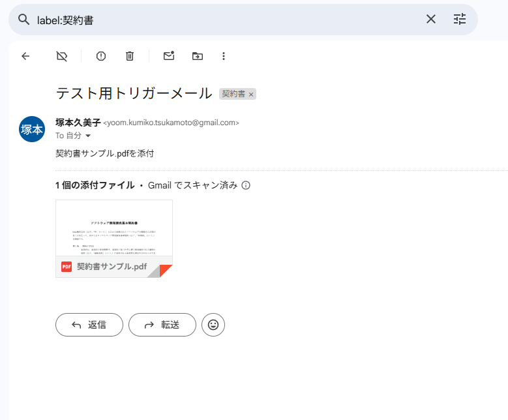
Task: Click the remove label icon in toolbar
Action: coord(62,56)
